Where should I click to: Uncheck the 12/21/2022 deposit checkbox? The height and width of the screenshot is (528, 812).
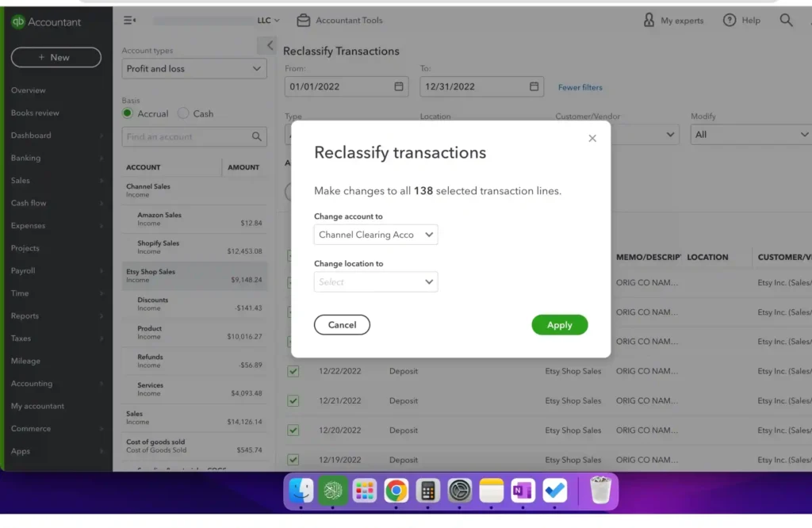point(293,400)
